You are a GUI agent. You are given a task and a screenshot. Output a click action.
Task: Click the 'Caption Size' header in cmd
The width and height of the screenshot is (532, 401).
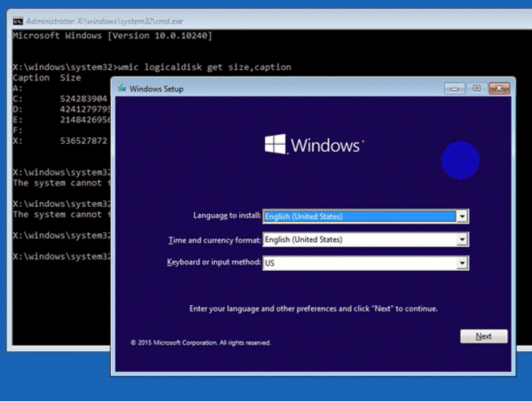pos(47,78)
